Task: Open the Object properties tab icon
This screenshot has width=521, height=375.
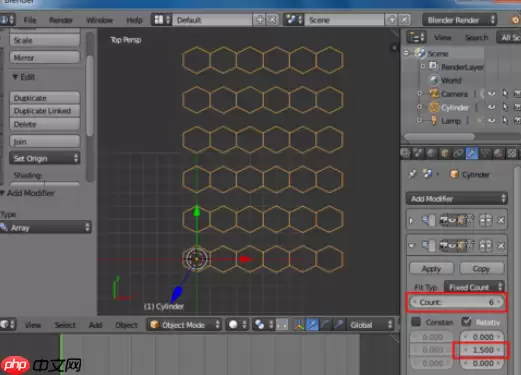Action: 444,153
